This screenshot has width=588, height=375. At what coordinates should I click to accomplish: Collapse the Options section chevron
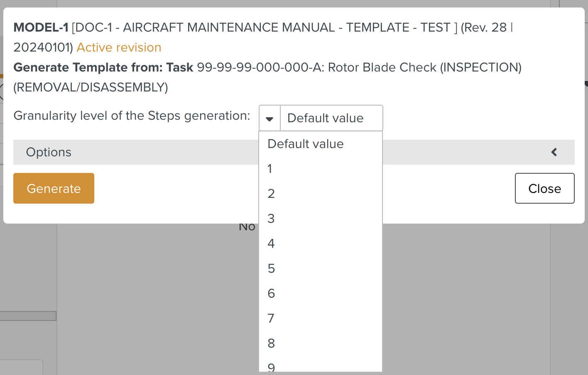tap(554, 152)
